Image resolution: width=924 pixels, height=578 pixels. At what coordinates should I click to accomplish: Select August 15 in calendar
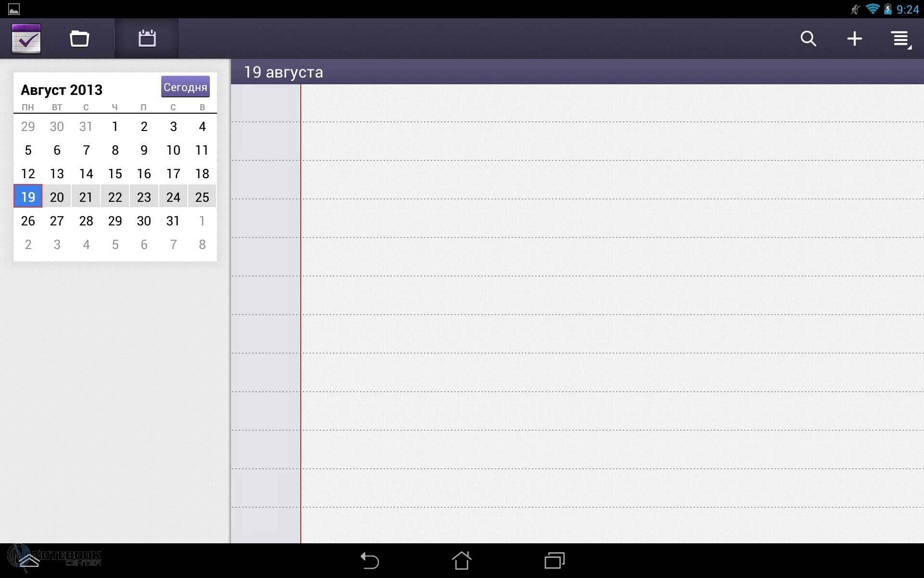click(115, 173)
